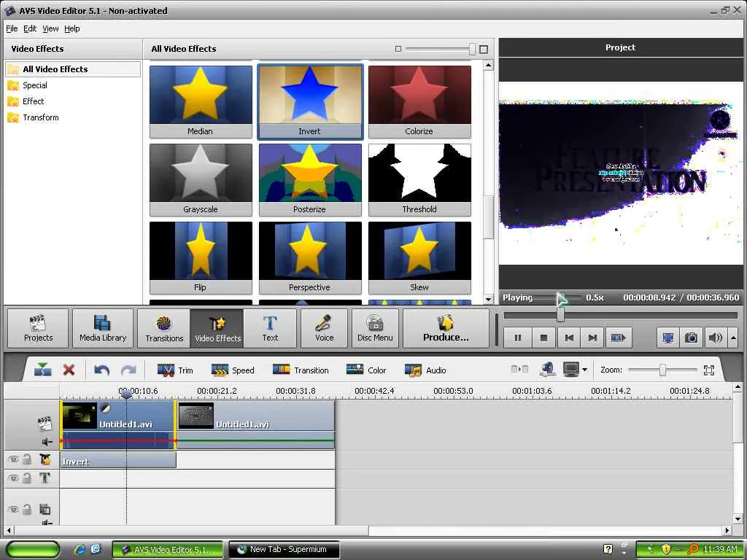This screenshot has width=747, height=560.
Task: Select the Invert effect block on timeline
Action: [118, 461]
